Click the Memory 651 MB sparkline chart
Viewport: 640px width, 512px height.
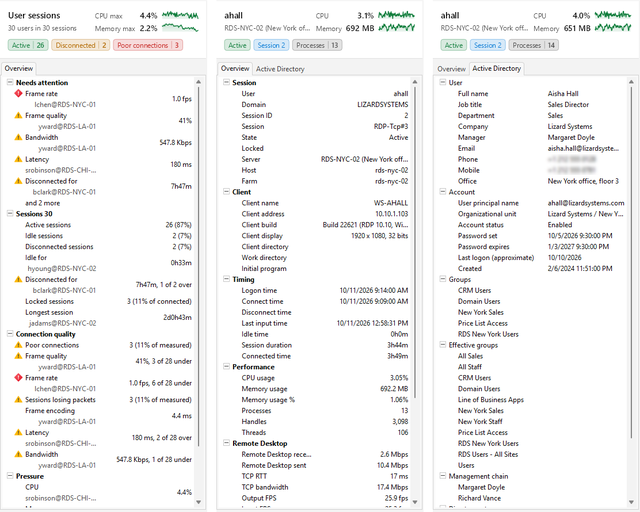pyautogui.click(x=613, y=28)
